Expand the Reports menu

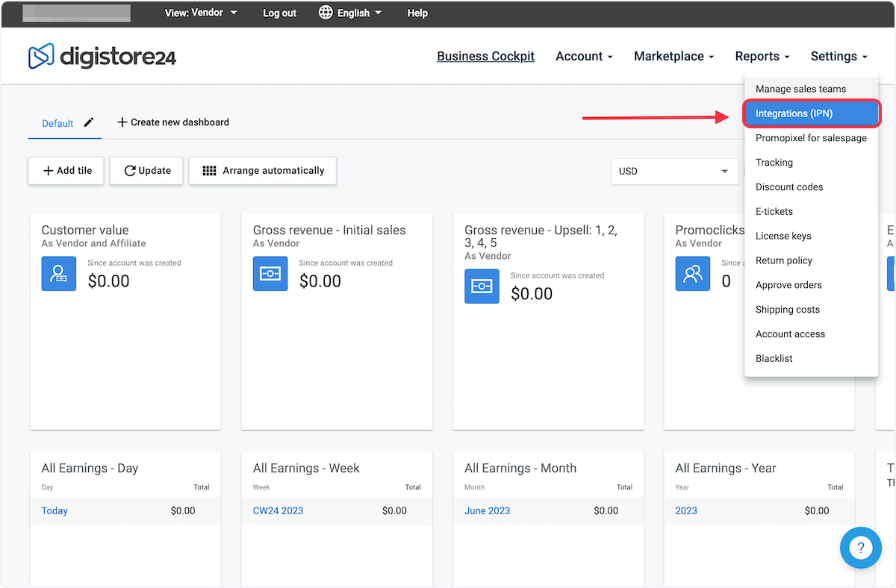point(762,56)
